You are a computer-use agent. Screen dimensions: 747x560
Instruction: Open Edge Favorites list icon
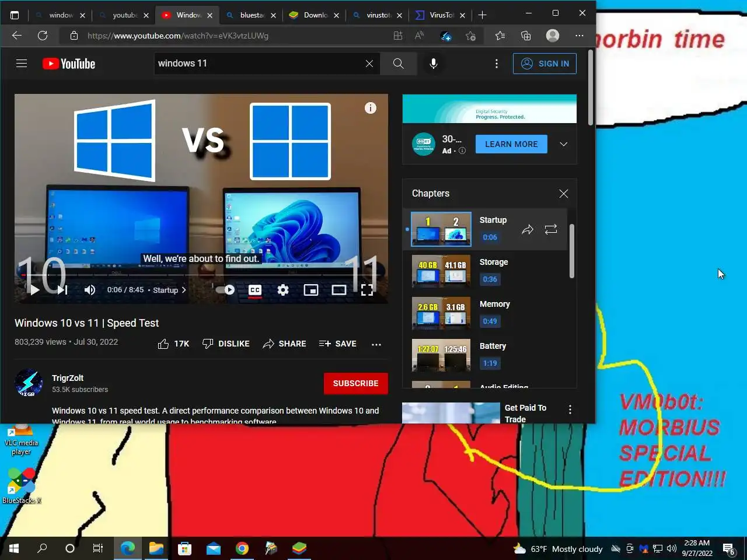click(500, 36)
